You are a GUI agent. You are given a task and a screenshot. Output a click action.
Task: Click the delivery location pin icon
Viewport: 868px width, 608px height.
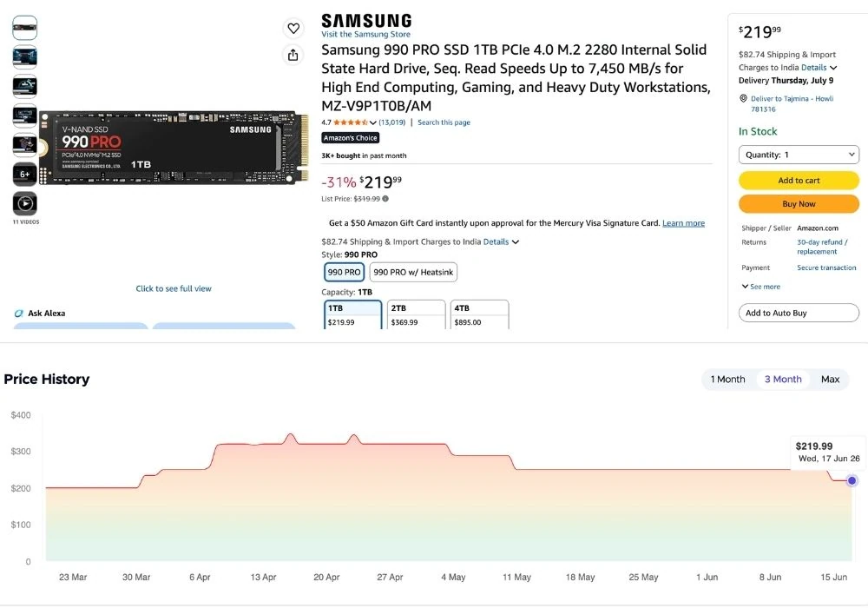coord(744,98)
